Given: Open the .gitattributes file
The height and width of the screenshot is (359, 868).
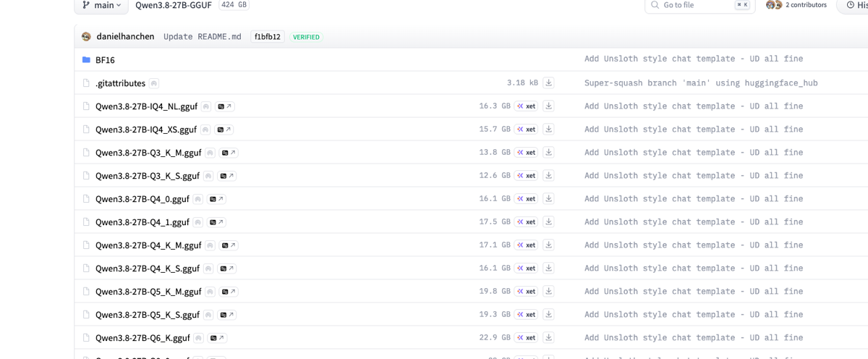Looking at the screenshot, I should click(x=120, y=83).
